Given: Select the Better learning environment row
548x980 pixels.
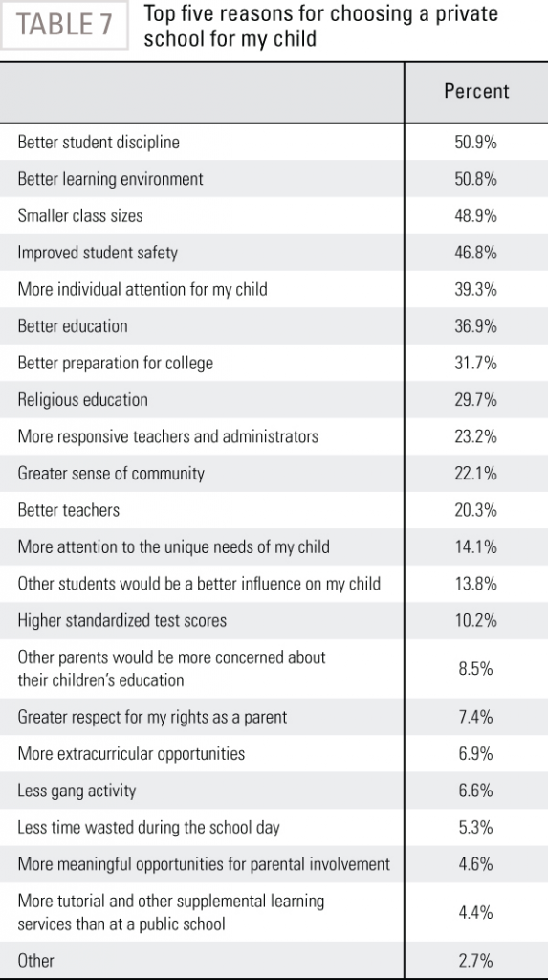Looking at the screenshot, I should point(274,179).
